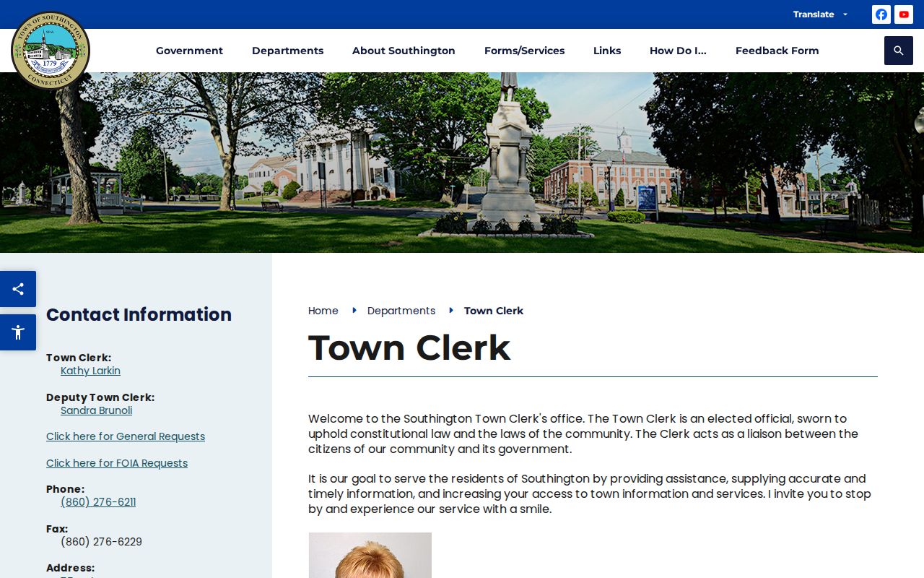Click the Town of Southington seal logo

click(x=51, y=50)
